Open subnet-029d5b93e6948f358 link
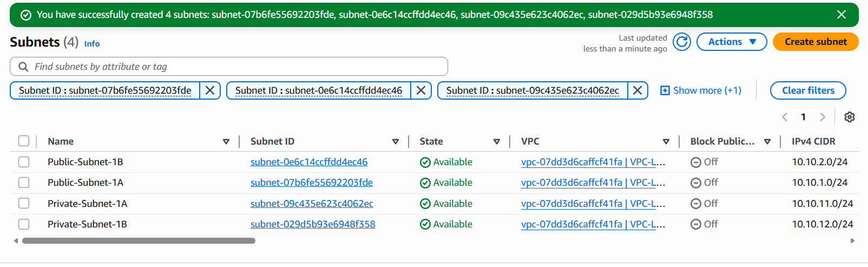 [x=313, y=224]
